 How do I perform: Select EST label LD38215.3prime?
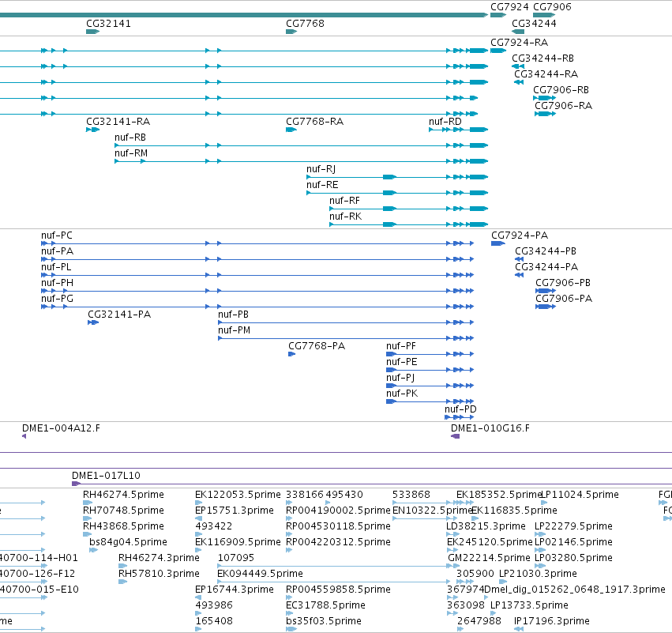pyautogui.click(x=486, y=526)
